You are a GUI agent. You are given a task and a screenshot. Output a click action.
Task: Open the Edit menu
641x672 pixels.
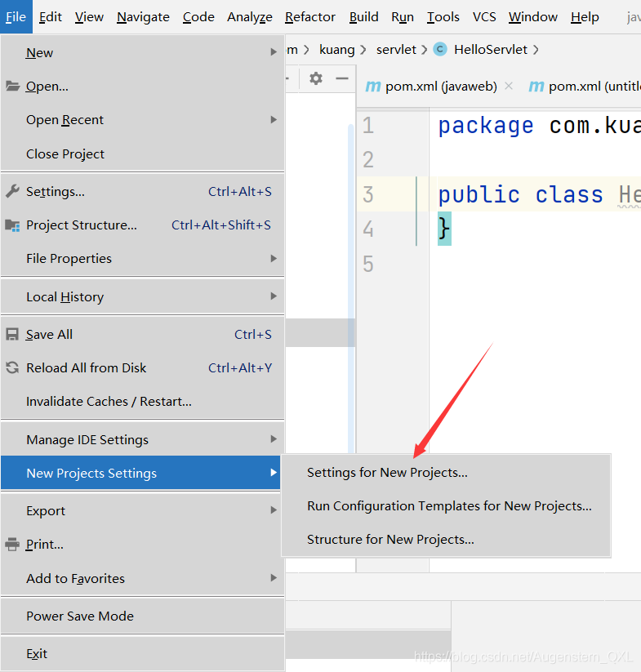[51, 16]
